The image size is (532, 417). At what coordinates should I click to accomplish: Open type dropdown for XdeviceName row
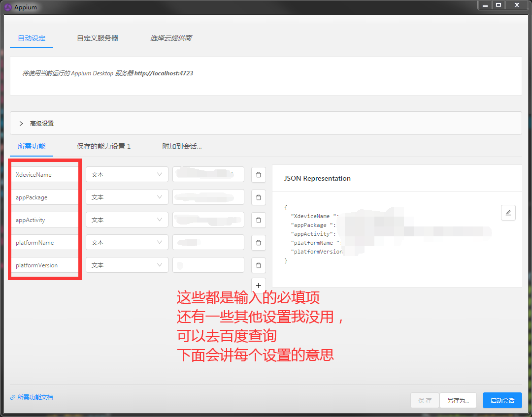coord(127,175)
